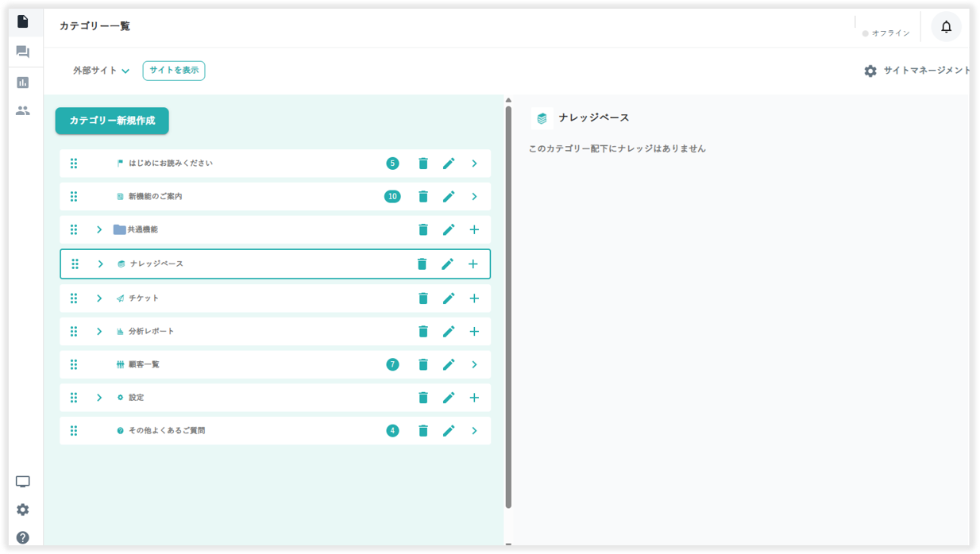The image size is (980, 554).
Task: Open サイトマネージメント settings
Action: point(917,71)
